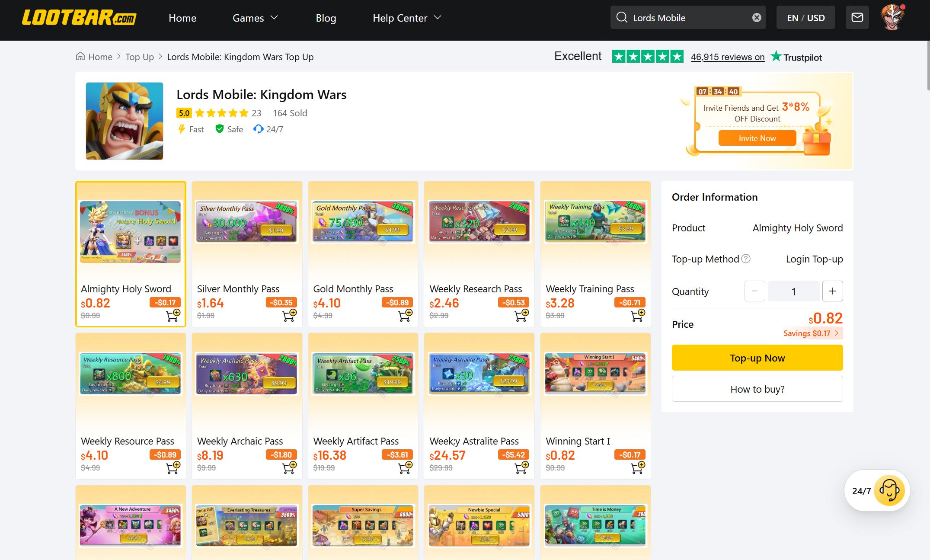Expand the Help Center dropdown
The width and height of the screenshot is (930, 560).
tap(407, 18)
